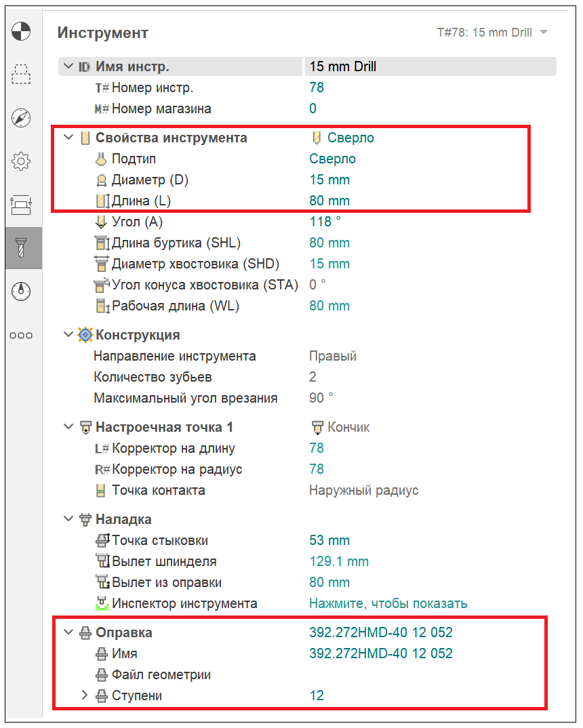
Task: Expand the Ступени tree row
Action: tap(85, 695)
